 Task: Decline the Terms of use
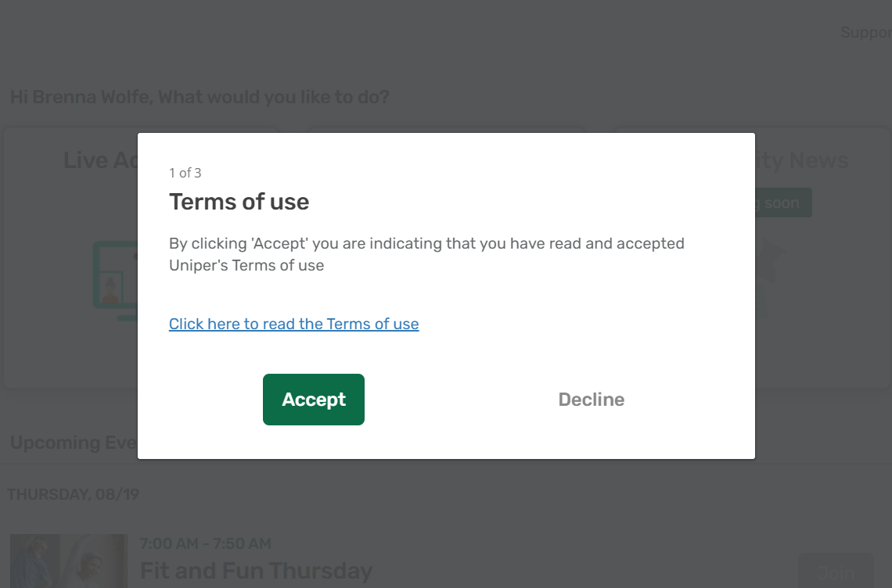[x=591, y=399]
